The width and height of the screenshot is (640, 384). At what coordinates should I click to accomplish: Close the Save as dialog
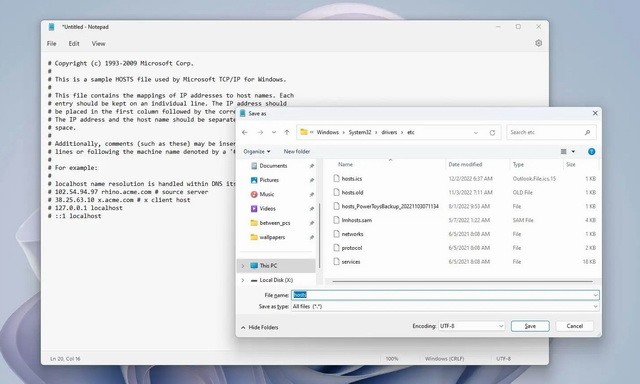click(595, 113)
